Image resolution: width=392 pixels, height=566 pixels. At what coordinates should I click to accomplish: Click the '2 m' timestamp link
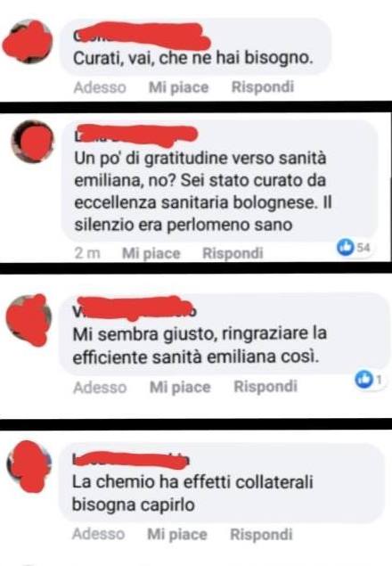pos(87,253)
